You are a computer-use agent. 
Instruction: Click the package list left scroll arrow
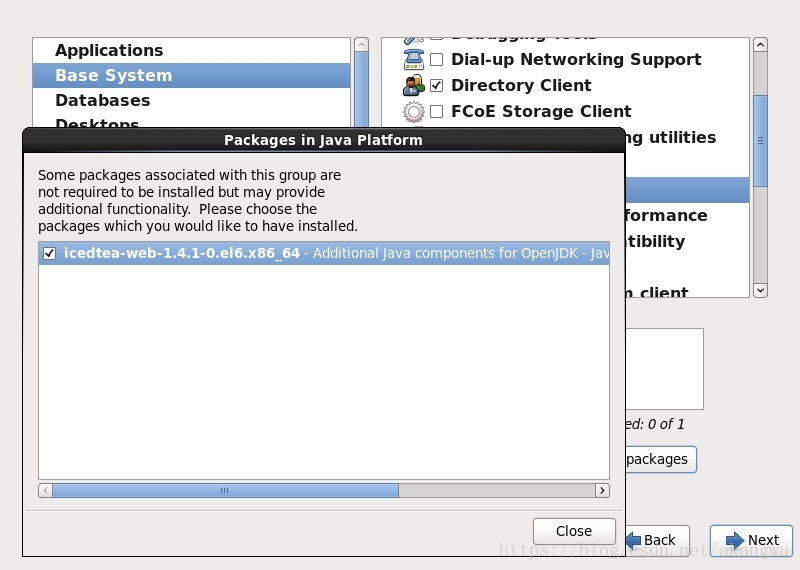pyautogui.click(x=45, y=490)
